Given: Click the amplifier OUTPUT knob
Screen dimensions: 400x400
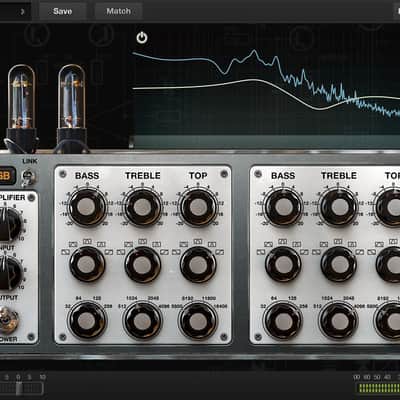Looking at the screenshot, I should coord(9,274).
